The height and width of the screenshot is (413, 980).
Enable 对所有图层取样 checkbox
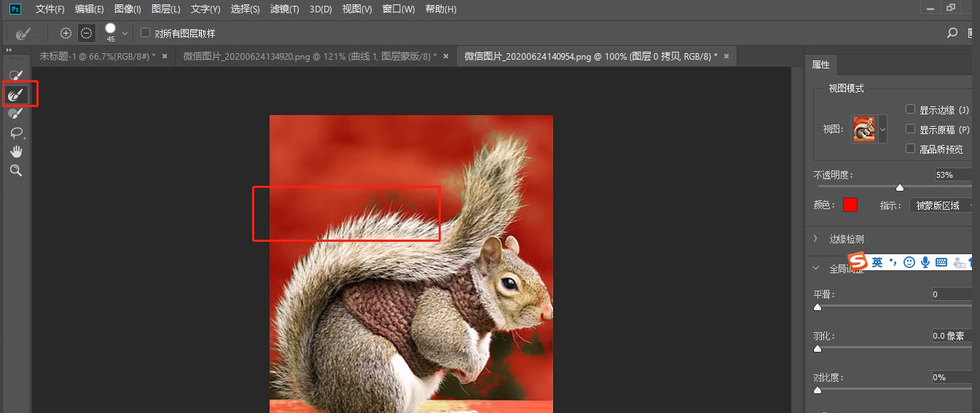(x=145, y=33)
